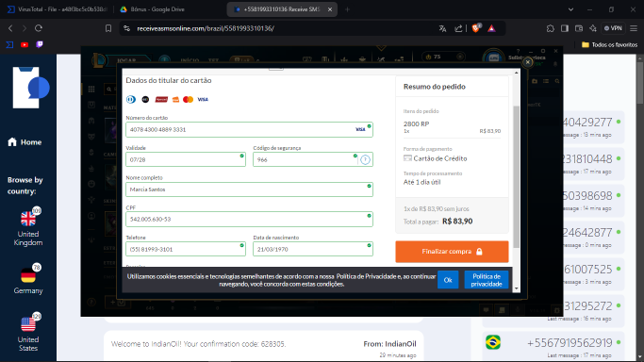Screen dimensions: 644x362
Task: Switch to the VirusTotal tab
Action: point(58,9)
